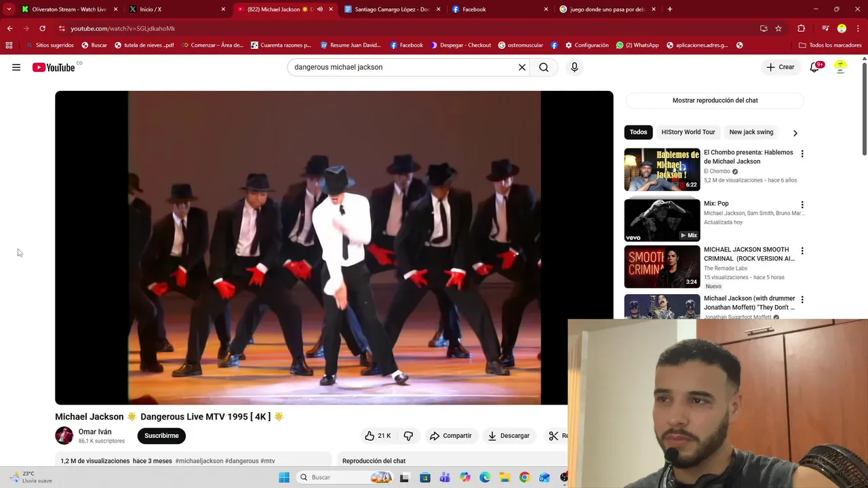Open the Configuración bookmark
This screenshot has height=488, width=868.
587,45
